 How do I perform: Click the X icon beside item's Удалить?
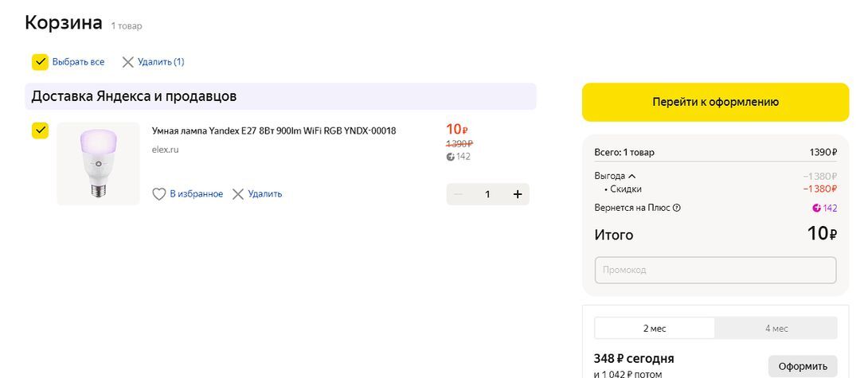[x=238, y=194]
